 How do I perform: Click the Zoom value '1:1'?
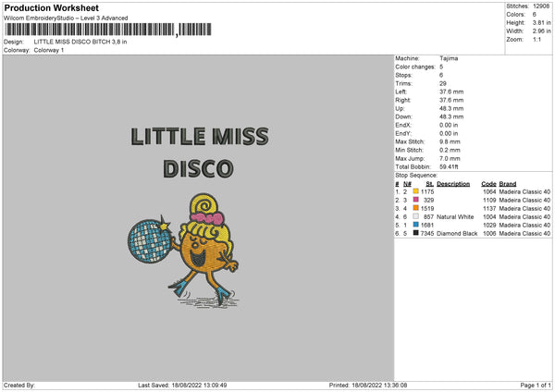pyautogui.click(x=536, y=39)
